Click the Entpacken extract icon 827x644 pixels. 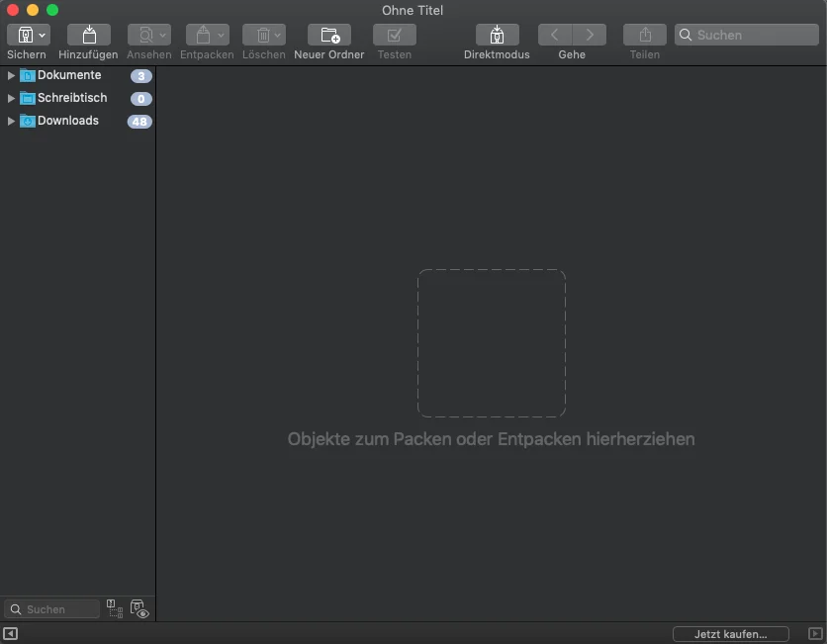point(203,35)
